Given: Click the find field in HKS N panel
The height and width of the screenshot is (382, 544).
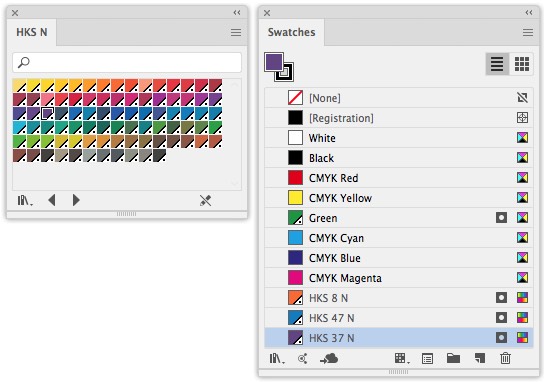Looking at the screenshot, I should (x=127, y=62).
